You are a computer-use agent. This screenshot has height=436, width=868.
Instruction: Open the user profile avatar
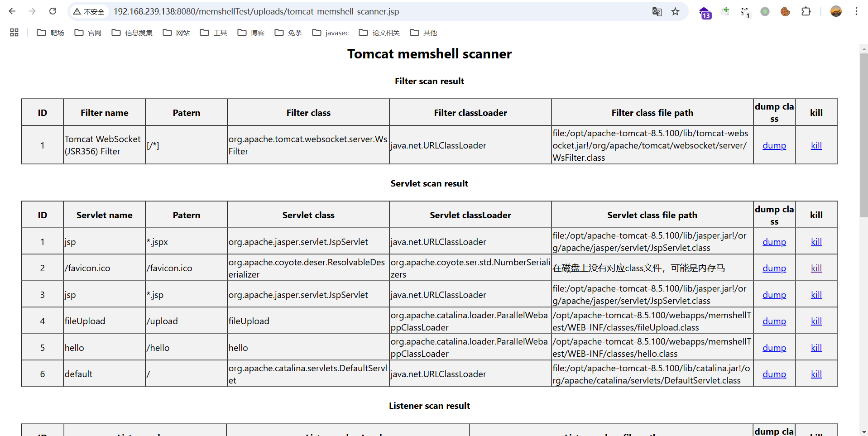click(x=836, y=11)
